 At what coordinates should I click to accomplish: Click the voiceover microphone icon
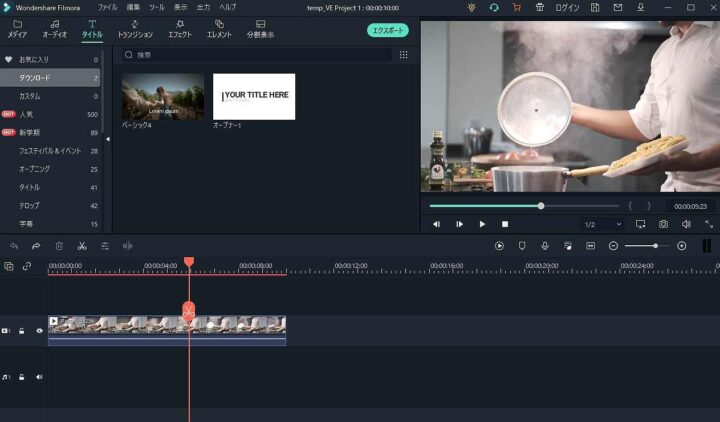(x=545, y=246)
